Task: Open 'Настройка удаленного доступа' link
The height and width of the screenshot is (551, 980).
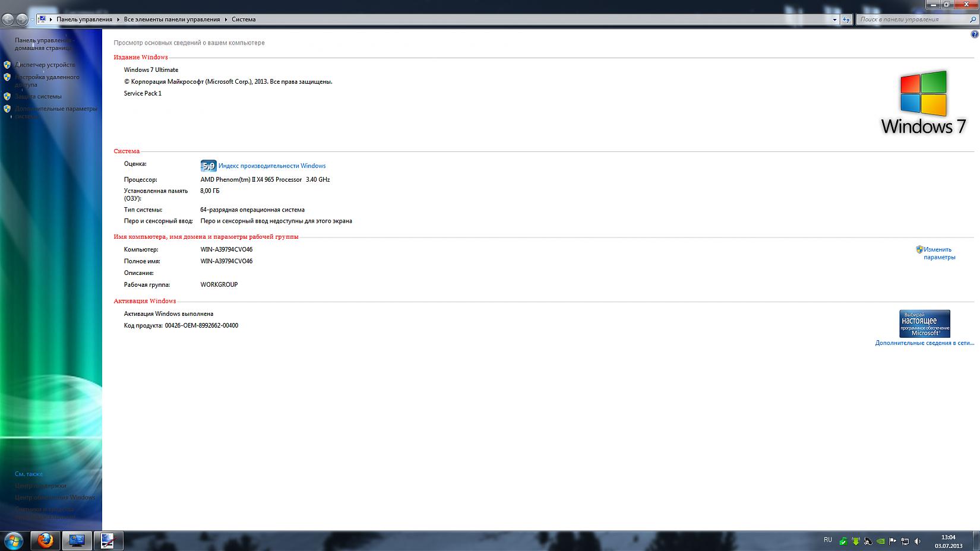Action: [x=47, y=81]
